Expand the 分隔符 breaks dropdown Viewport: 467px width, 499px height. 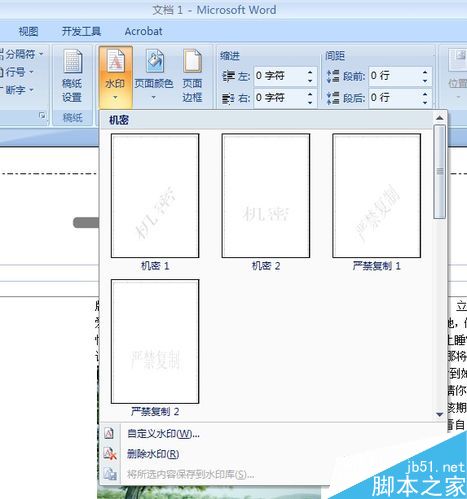(41, 54)
